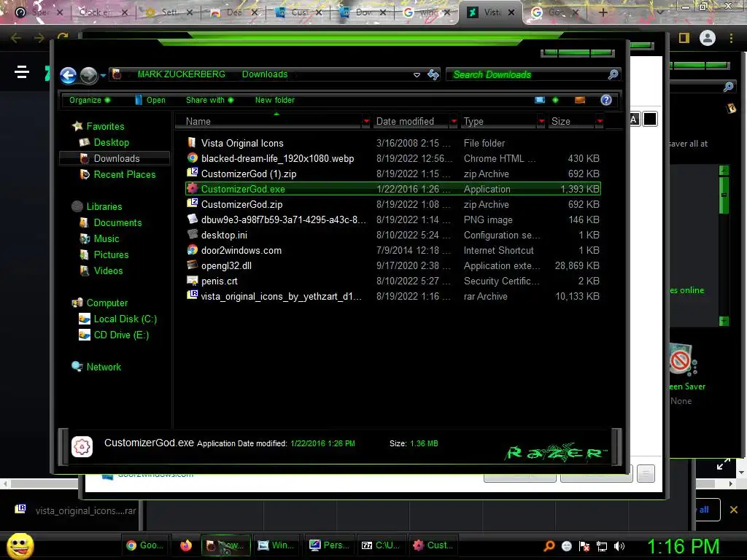Select vista_original_icons rar archive icon
Screen dimensions: 747x560
point(192,296)
